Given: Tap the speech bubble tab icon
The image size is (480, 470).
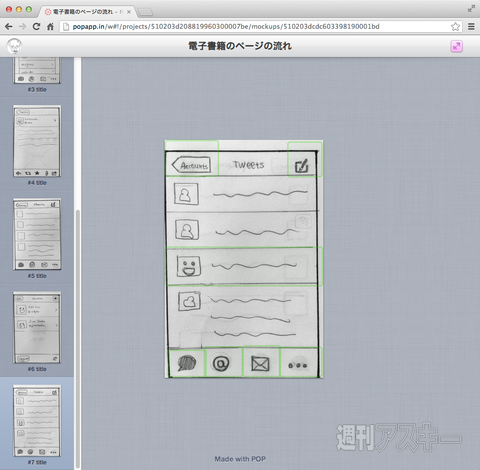Looking at the screenshot, I should 186,363.
